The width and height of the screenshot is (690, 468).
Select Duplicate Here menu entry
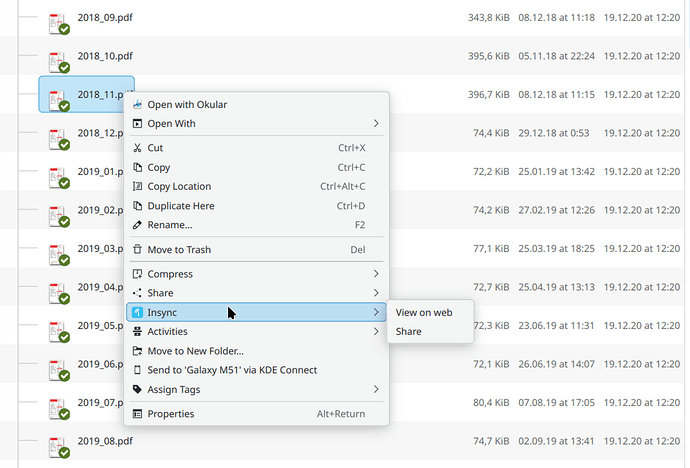181,206
